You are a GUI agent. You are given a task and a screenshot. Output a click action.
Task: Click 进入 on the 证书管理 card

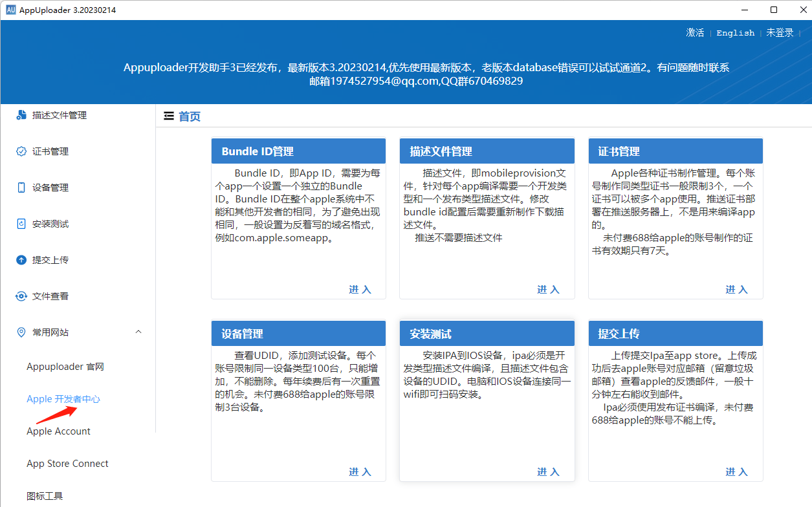coord(736,290)
